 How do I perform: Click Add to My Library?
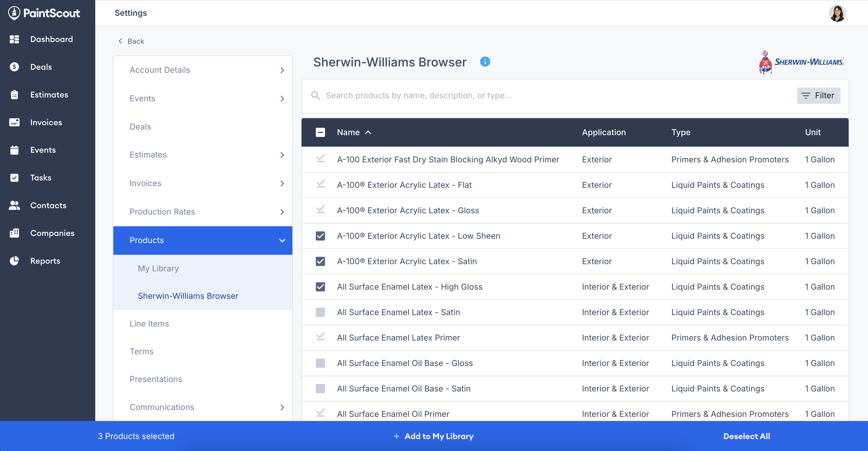pos(434,436)
